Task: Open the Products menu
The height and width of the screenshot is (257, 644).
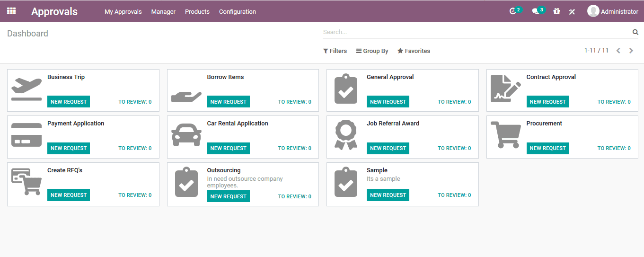Action: pyautogui.click(x=197, y=12)
